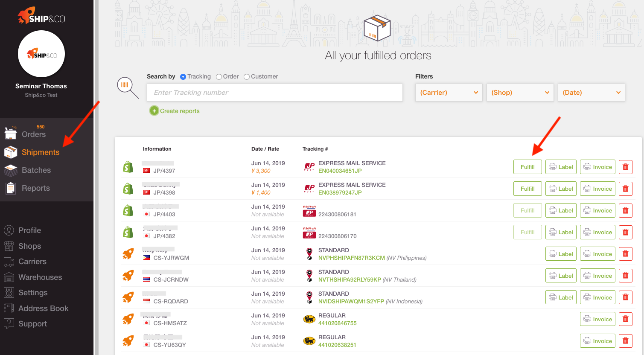
Task: Delete shipment JP/4397 with trash icon
Action: tap(626, 167)
